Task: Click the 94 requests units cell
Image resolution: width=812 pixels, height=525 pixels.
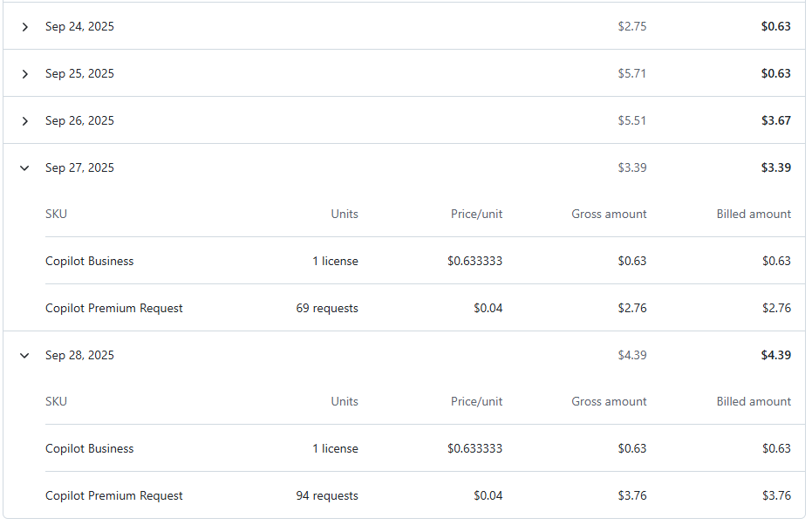Action: point(327,496)
